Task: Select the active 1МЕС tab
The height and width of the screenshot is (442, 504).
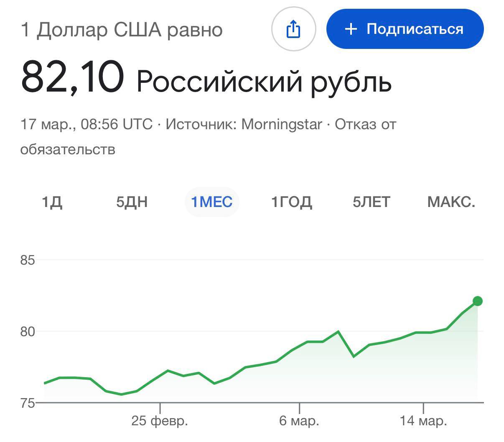Action: (x=211, y=202)
